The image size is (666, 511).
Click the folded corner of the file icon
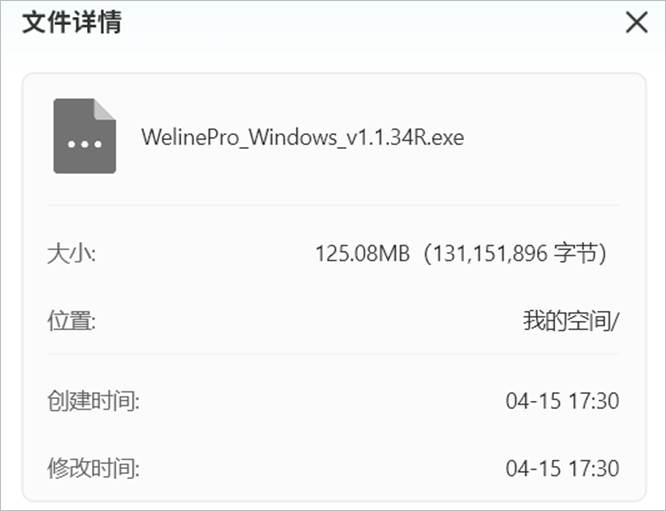tap(106, 108)
